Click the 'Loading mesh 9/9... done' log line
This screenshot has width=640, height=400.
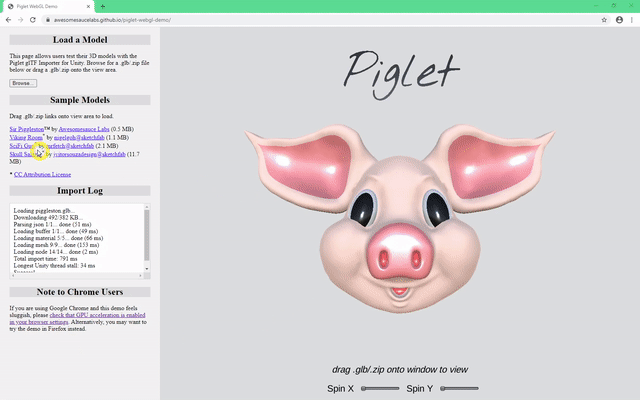click(56, 245)
